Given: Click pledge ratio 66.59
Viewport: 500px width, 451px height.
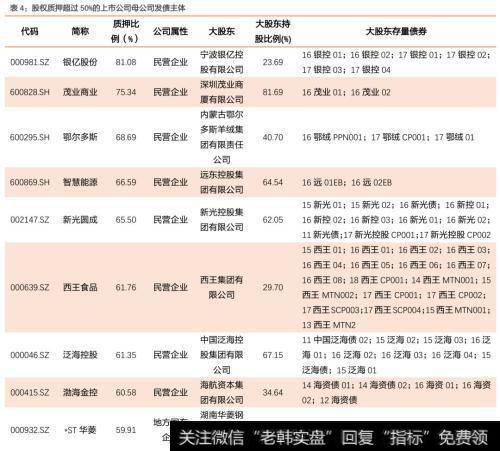Looking at the screenshot, I should 126,182.
